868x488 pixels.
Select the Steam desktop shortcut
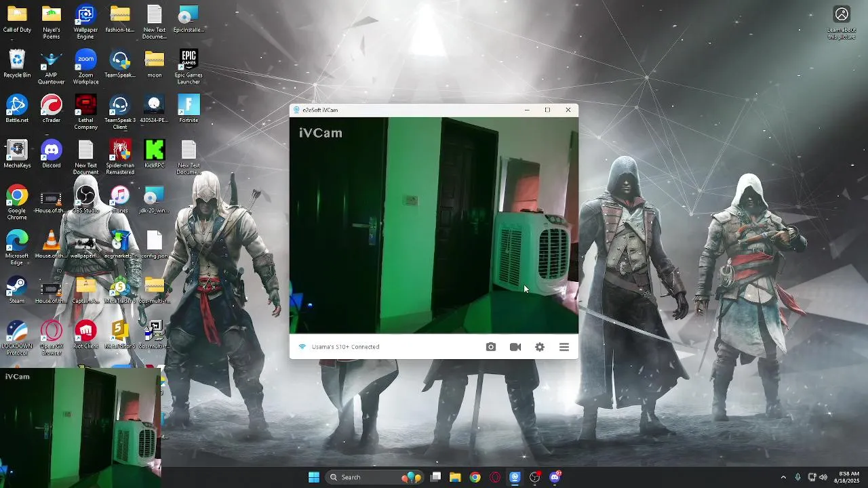(17, 290)
